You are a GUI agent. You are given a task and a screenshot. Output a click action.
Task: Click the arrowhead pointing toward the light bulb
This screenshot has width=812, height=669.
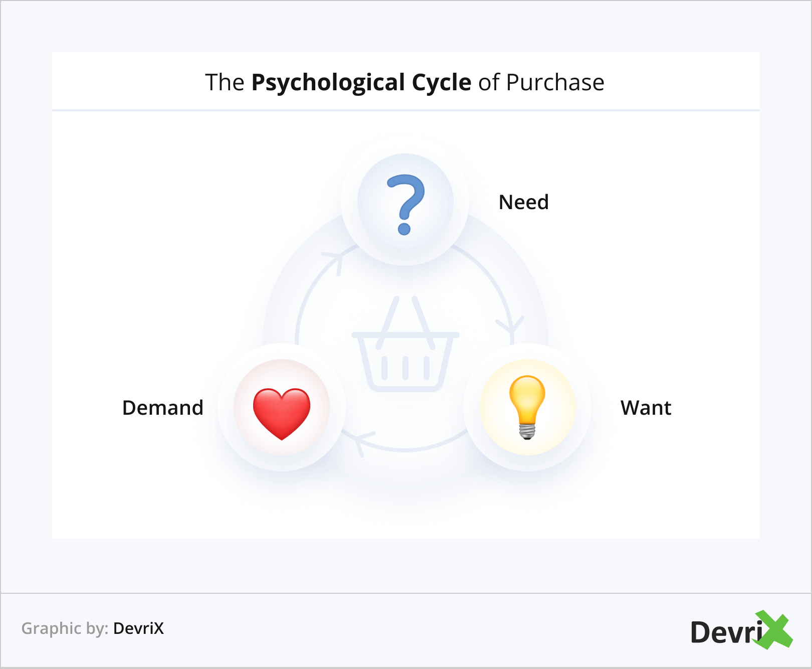pos(511,326)
